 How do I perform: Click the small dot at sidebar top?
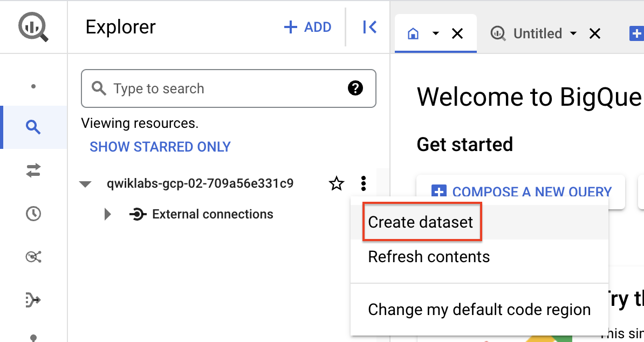coord(33,86)
